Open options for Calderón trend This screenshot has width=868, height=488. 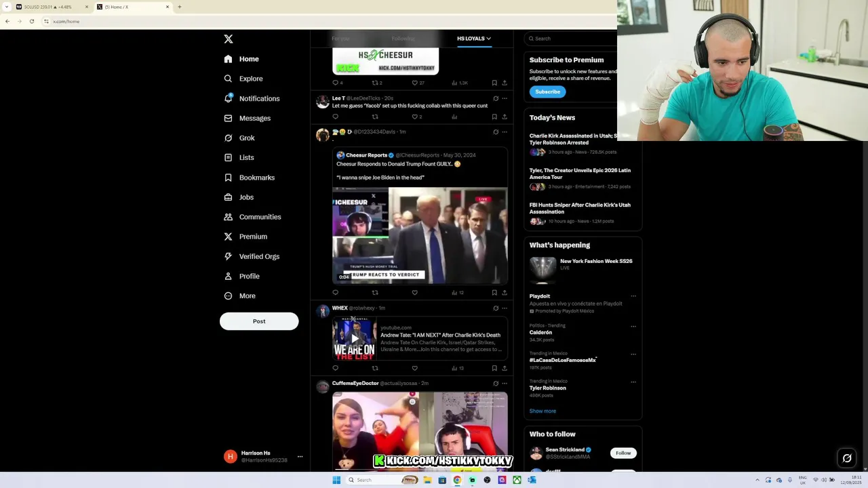coord(633,326)
